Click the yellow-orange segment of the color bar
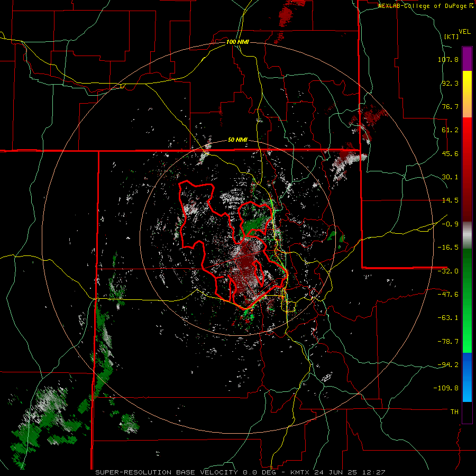The height and width of the screenshot is (476, 476). (467, 94)
